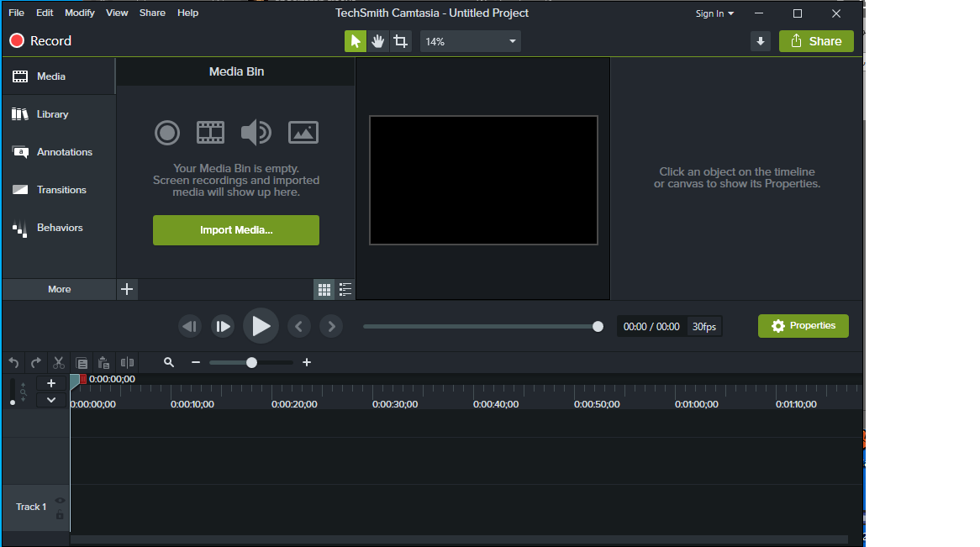Switch Media Bin to thumbnail grid view
The image size is (980, 547).
point(324,289)
